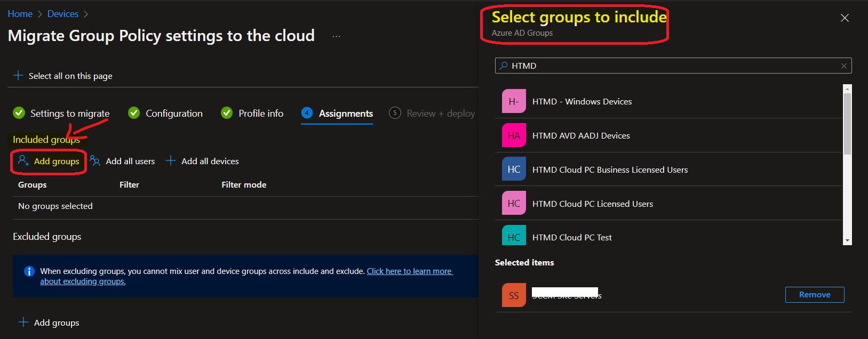Click the step 5 circle icon for Review + deploy
The width and height of the screenshot is (868, 339).
(395, 113)
